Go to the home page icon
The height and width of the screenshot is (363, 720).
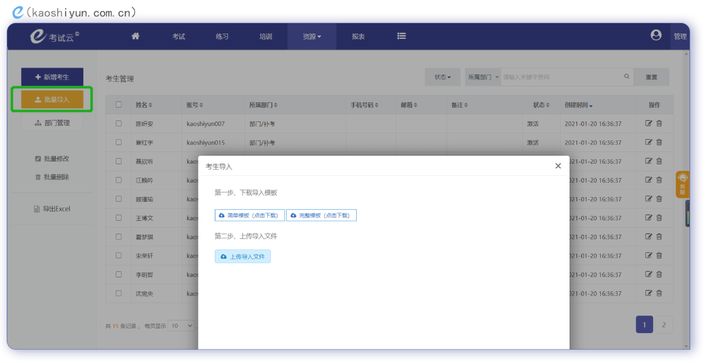(135, 36)
